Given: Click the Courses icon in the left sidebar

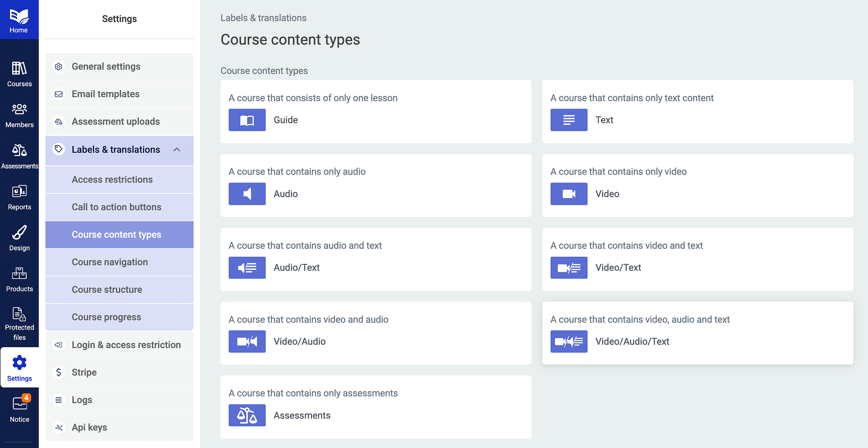Looking at the screenshot, I should pyautogui.click(x=19, y=72).
